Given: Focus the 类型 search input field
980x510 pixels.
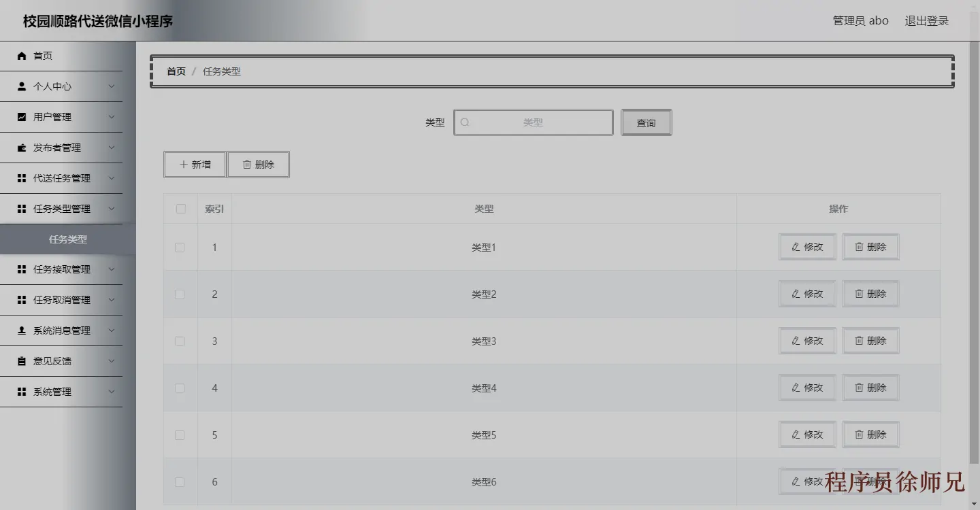Looking at the screenshot, I should tap(534, 122).
